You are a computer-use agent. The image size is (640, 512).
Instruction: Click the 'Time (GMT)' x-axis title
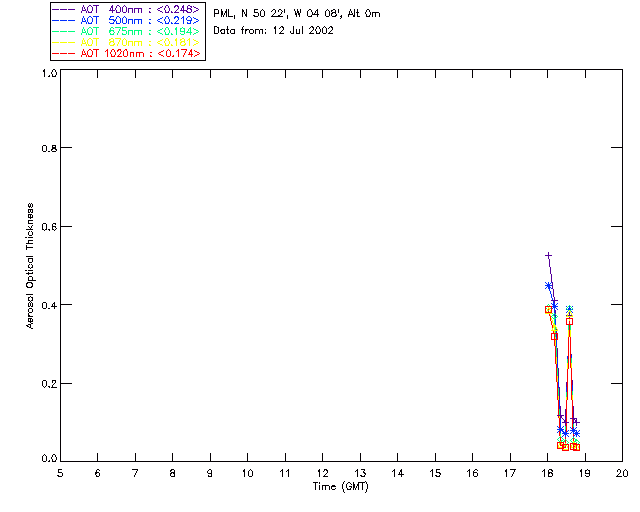[341, 487]
